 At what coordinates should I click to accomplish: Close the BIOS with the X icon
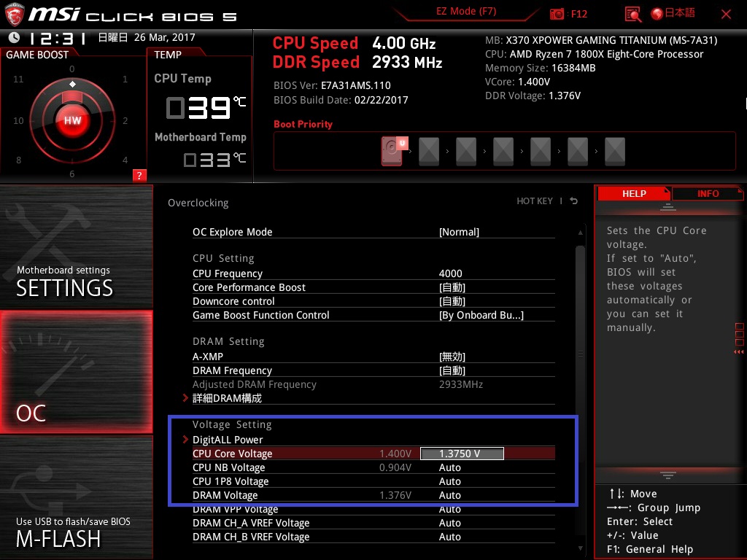click(x=726, y=15)
